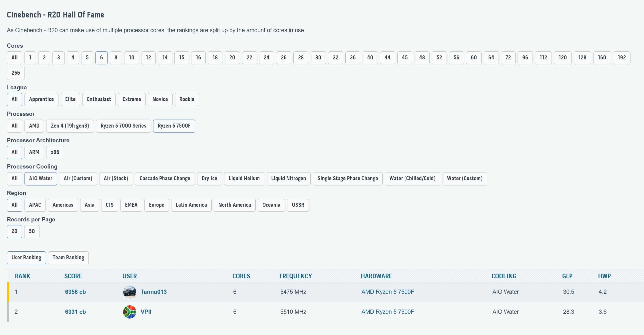644x335 pixels.
Task: Filter by 64 cores
Action: [491, 58]
